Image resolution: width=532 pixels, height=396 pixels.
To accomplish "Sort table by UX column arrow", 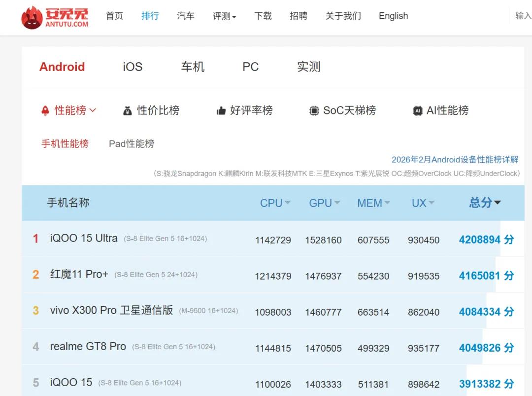I will coord(432,203).
